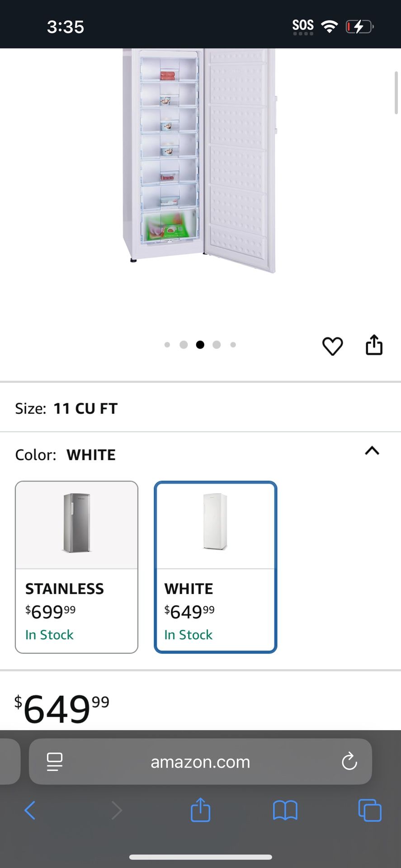The height and width of the screenshot is (868, 401).
Task: Jump to second image carousel dot
Action: [x=184, y=345]
